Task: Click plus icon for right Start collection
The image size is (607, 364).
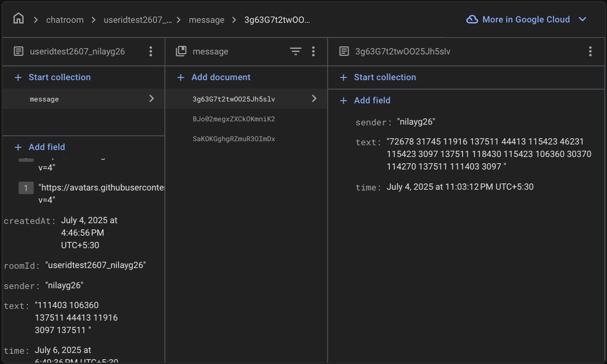Action: [x=343, y=77]
